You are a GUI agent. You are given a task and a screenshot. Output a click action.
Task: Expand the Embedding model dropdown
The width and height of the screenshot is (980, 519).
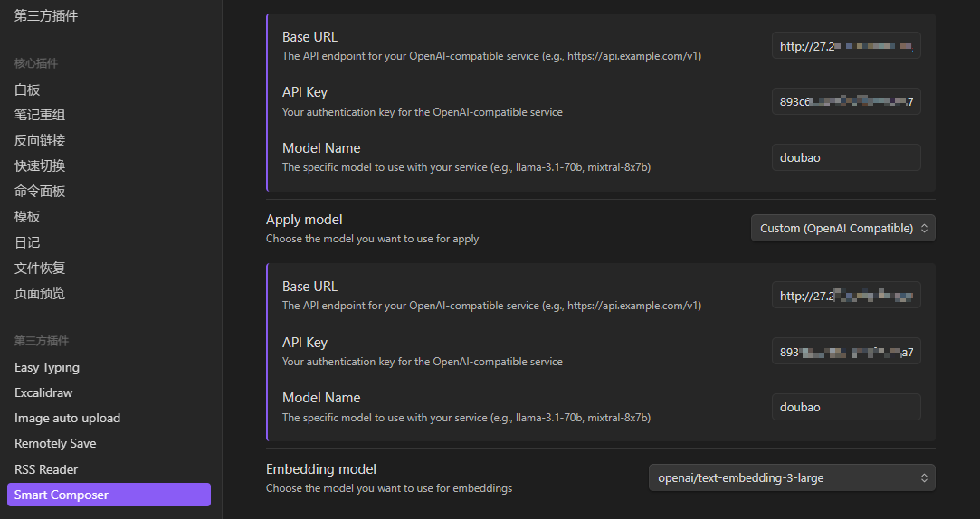(x=791, y=477)
